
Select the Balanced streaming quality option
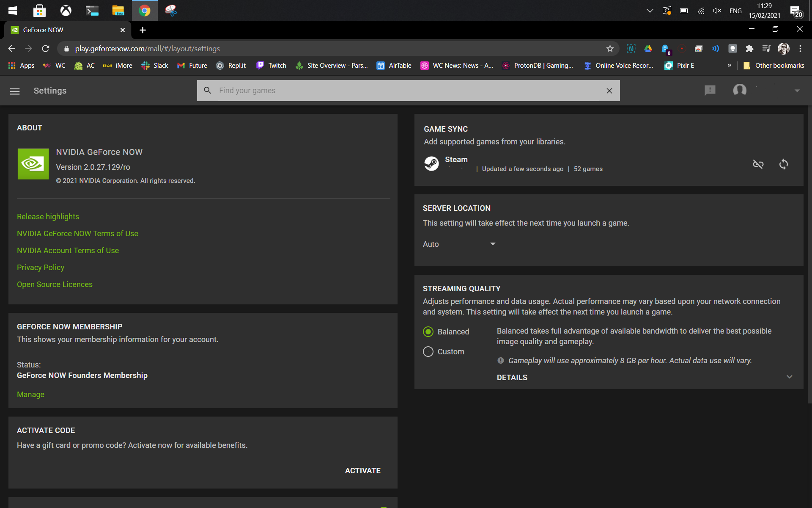point(428,331)
